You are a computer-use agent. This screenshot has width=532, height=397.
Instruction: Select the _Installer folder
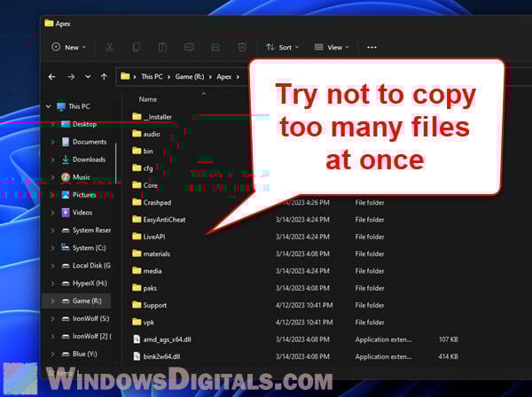coord(152,117)
